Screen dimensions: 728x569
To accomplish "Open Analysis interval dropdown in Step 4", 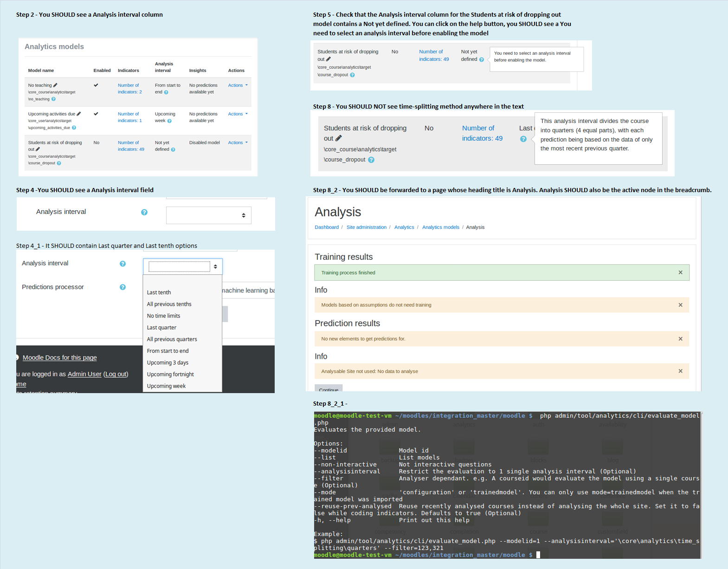I will [x=209, y=215].
